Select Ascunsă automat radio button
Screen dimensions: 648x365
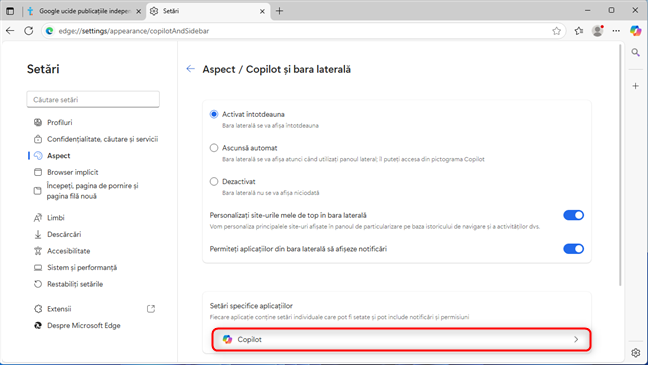(214, 148)
